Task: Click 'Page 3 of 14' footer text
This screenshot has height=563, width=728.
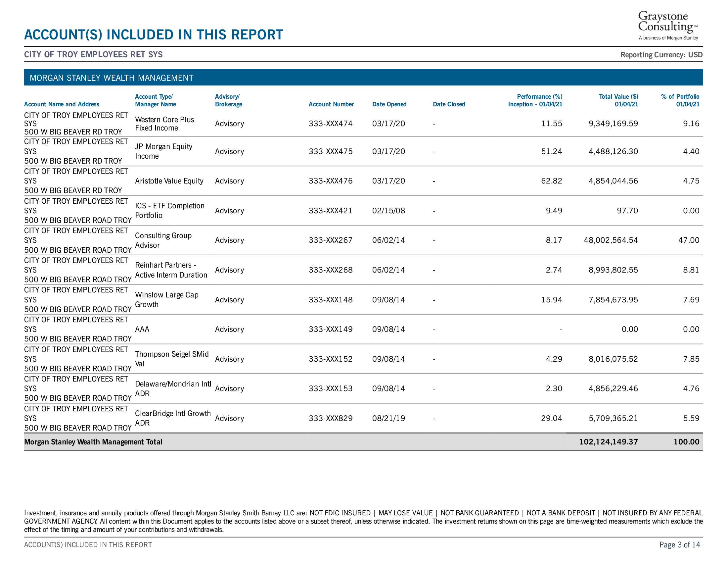Action: pos(680,545)
